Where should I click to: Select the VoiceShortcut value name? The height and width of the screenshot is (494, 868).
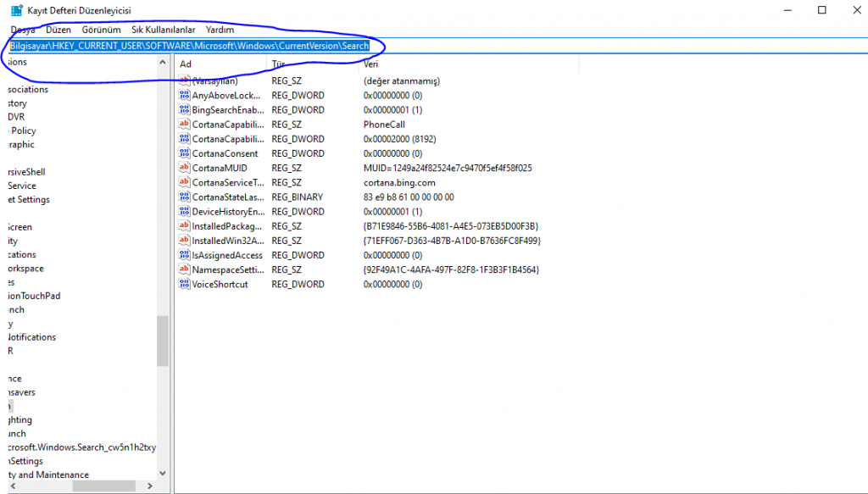(220, 284)
